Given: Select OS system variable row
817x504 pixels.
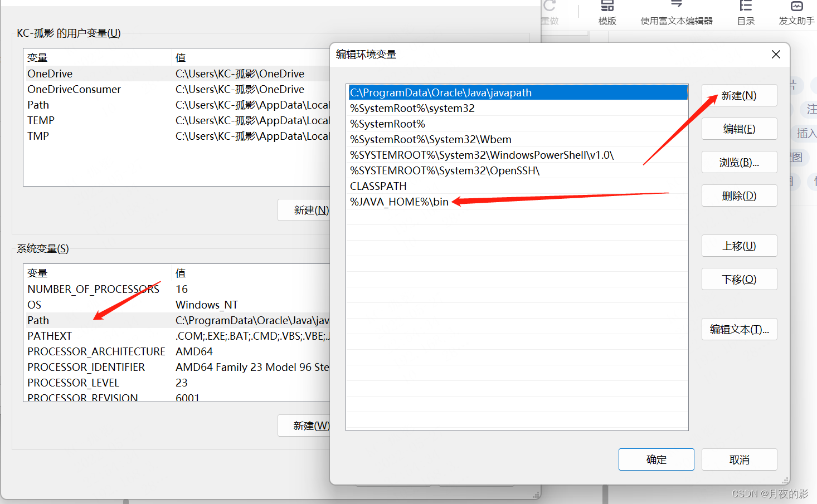Looking at the screenshot, I should pyautogui.click(x=177, y=305).
